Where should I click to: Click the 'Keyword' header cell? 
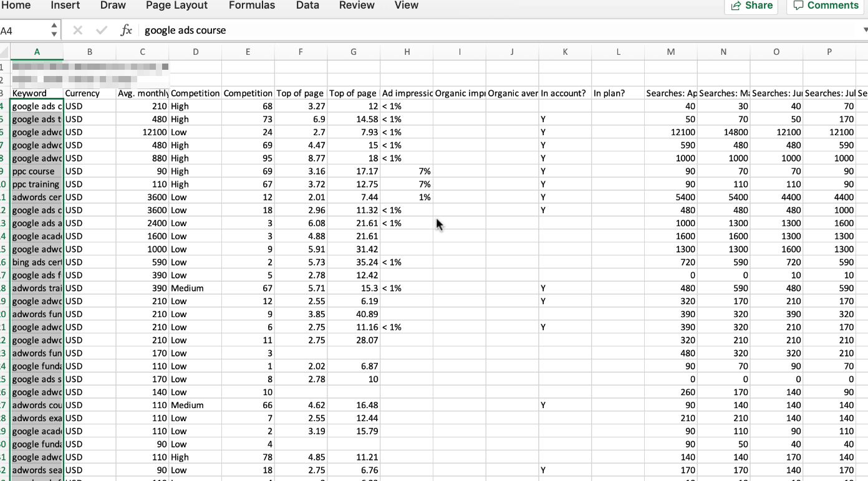click(37, 93)
